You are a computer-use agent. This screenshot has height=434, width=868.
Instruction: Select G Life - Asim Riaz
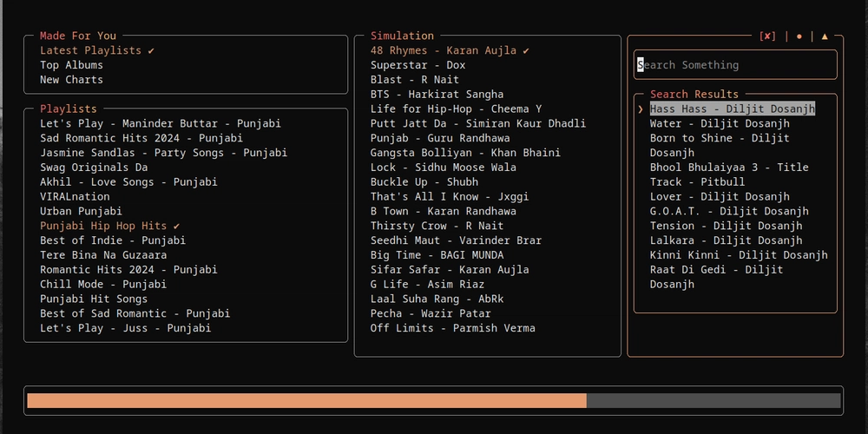tap(427, 284)
